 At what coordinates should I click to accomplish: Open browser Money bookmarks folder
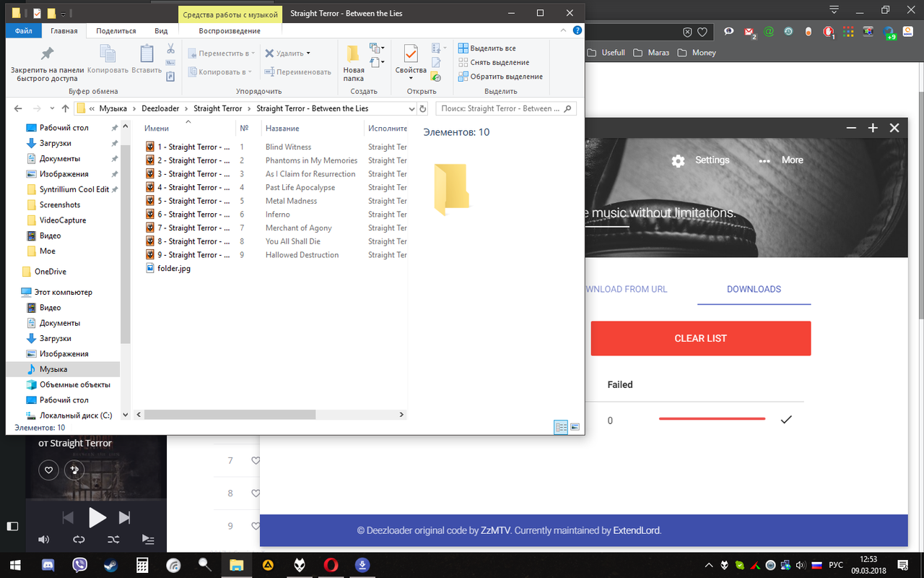tap(696, 52)
